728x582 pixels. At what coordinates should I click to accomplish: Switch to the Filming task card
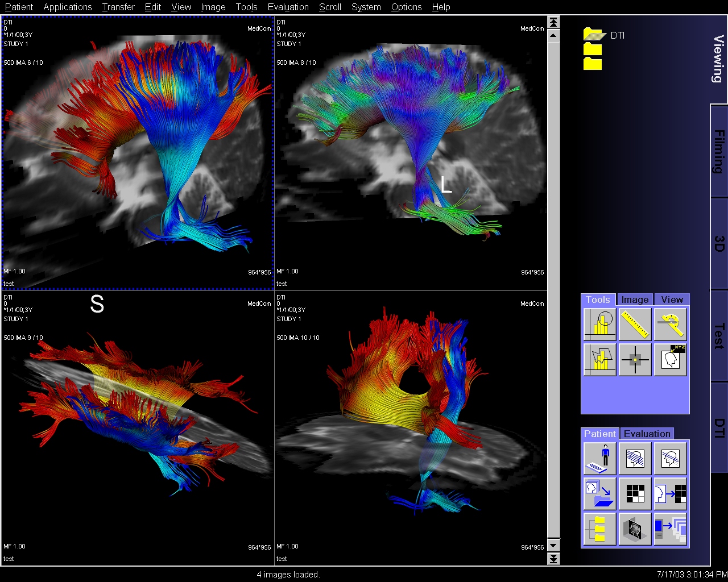[719, 151]
